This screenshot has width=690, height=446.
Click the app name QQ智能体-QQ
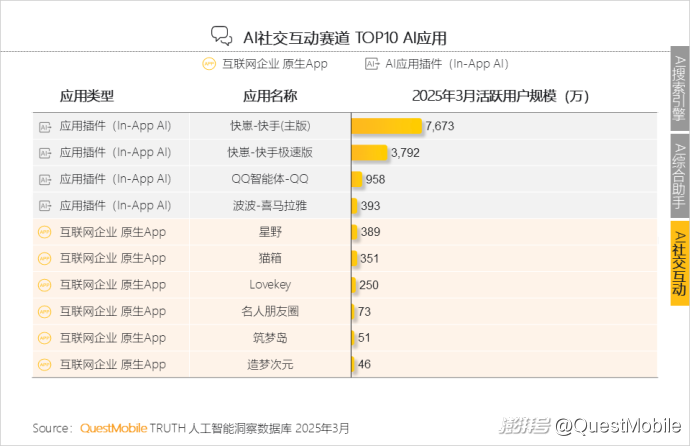[270, 179]
